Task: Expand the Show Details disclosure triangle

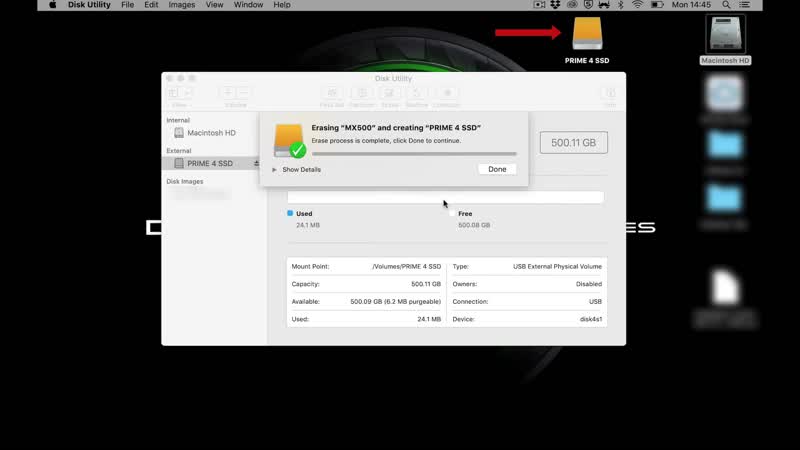Action: coord(274,169)
